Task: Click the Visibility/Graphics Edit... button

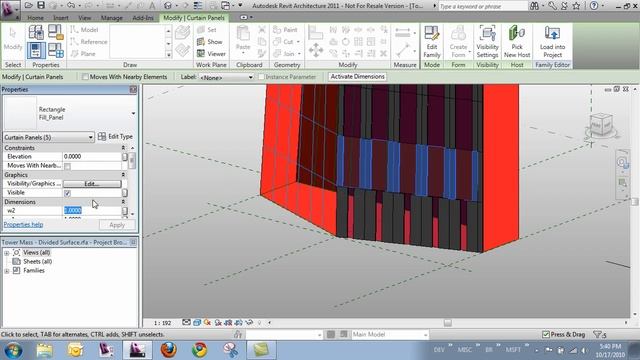Action: (x=92, y=184)
